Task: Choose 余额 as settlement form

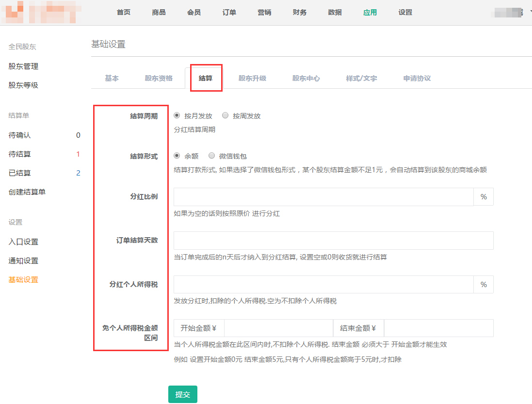Action: click(177, 156)
